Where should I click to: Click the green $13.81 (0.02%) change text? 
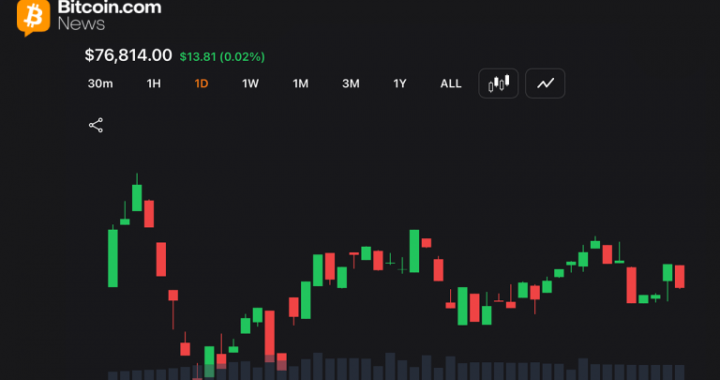click(222, 57)
